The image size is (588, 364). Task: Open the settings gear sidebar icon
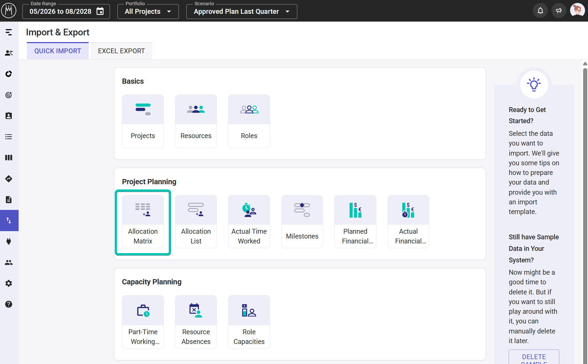[9, 283]
